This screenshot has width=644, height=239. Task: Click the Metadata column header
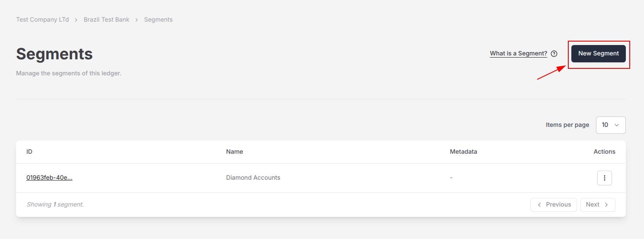pos(463,152)
